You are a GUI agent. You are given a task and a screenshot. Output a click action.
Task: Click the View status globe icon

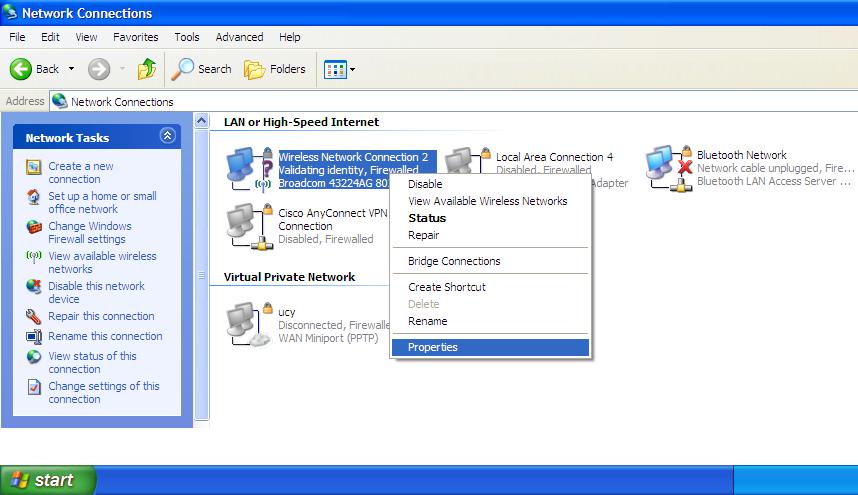click(x=33, y=357)
